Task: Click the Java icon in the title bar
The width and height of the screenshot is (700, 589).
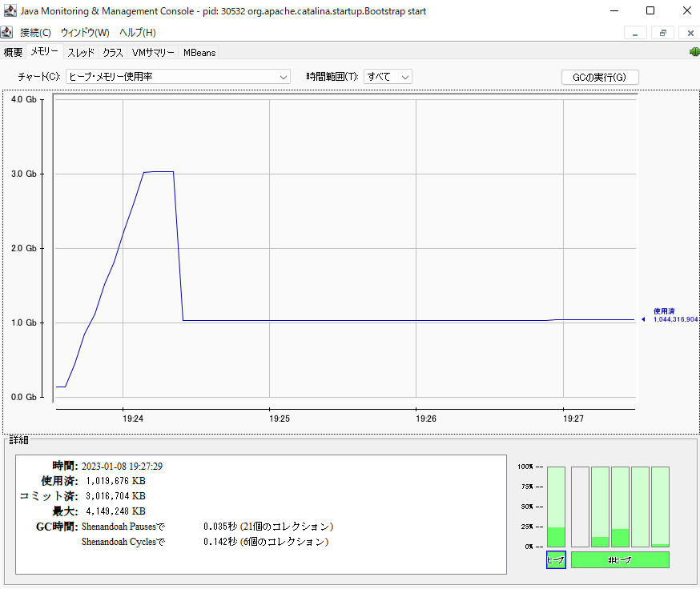Action: tap(9, 11)
